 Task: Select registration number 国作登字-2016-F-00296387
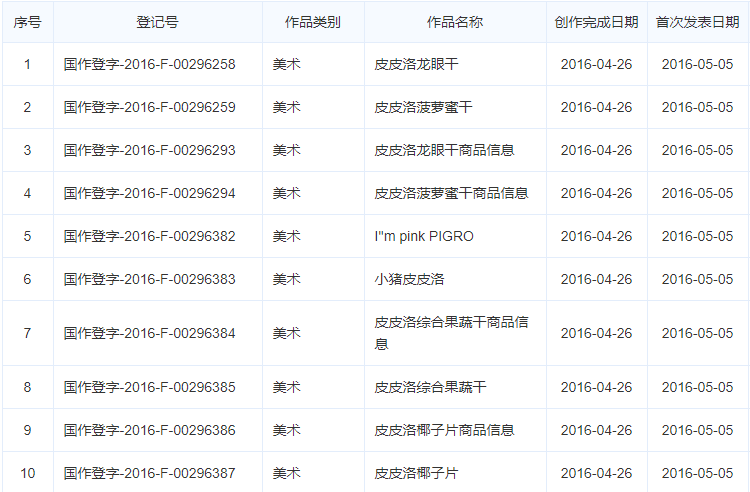[x=150, y=473]
